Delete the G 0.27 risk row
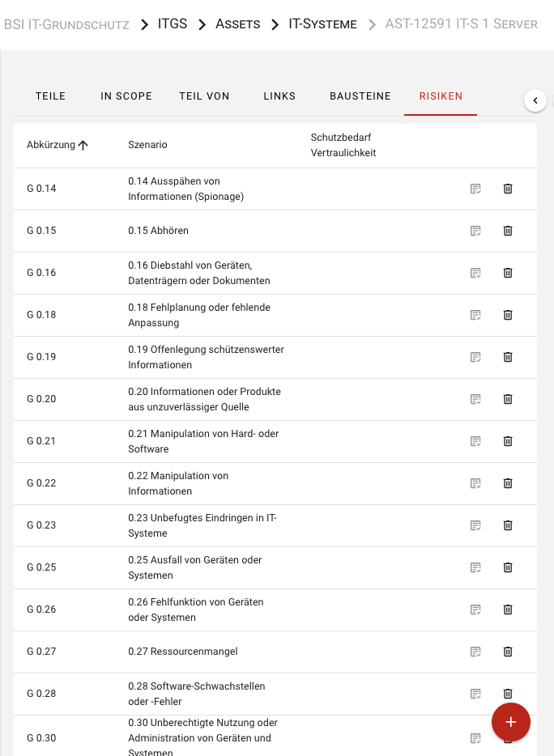This screenshot has width=554, height=756. (x=508, y=652)
